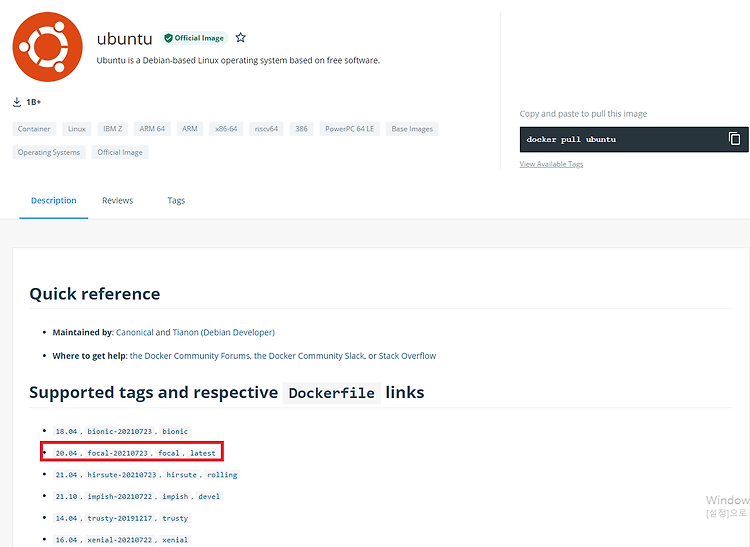Open the 21.10 tag link
Screen dimensions: 750x547
click(66, 496)
